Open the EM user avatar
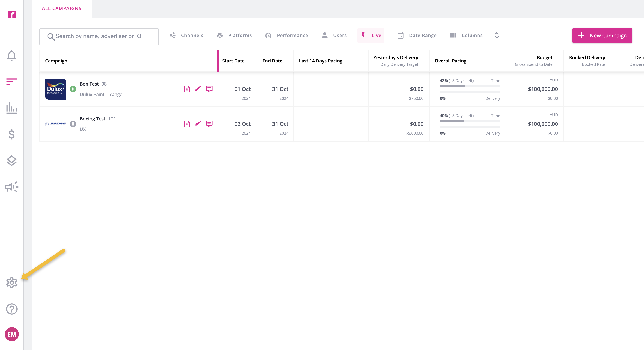644x350 pixels. [11, 334]
